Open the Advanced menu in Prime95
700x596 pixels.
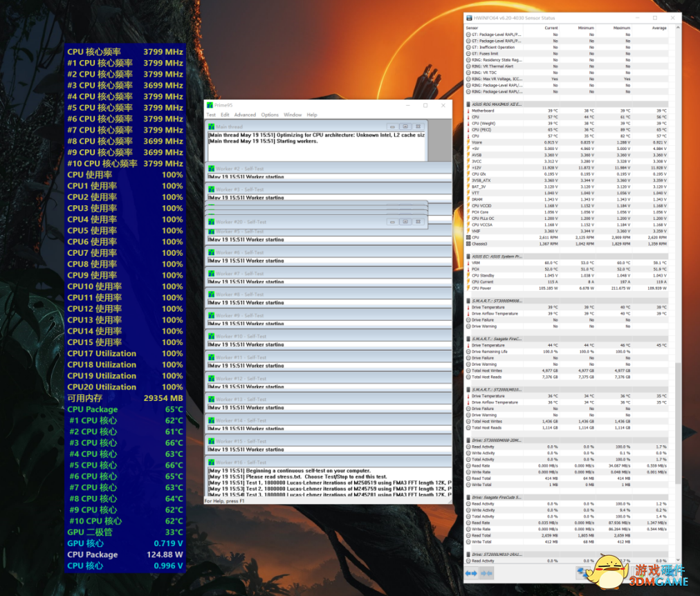[x=245, y=115]
